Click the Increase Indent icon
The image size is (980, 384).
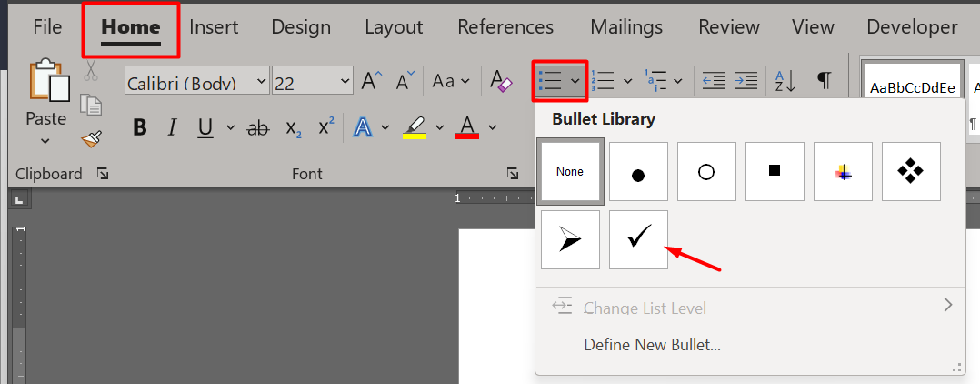pos(746,81)
